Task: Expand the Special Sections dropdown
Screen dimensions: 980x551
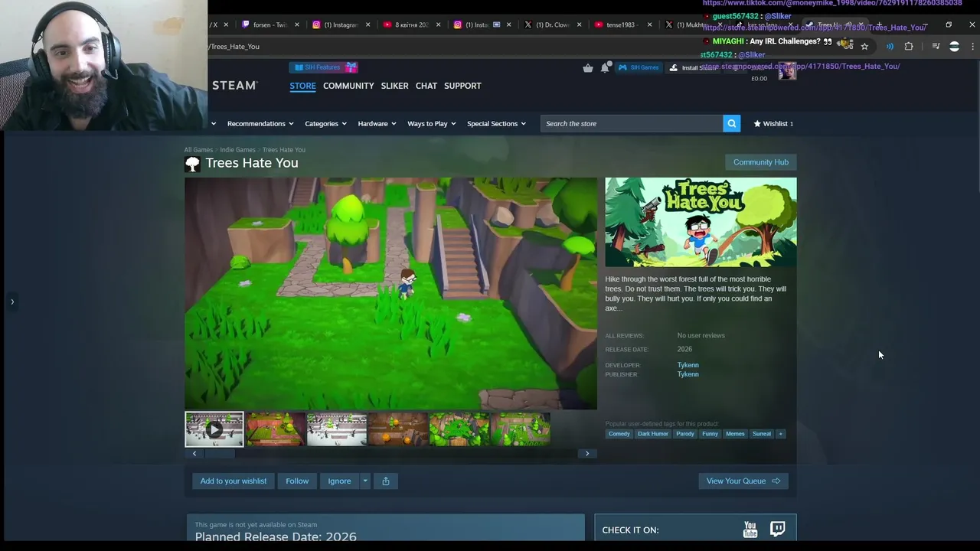Action: [x=496, y=123]
